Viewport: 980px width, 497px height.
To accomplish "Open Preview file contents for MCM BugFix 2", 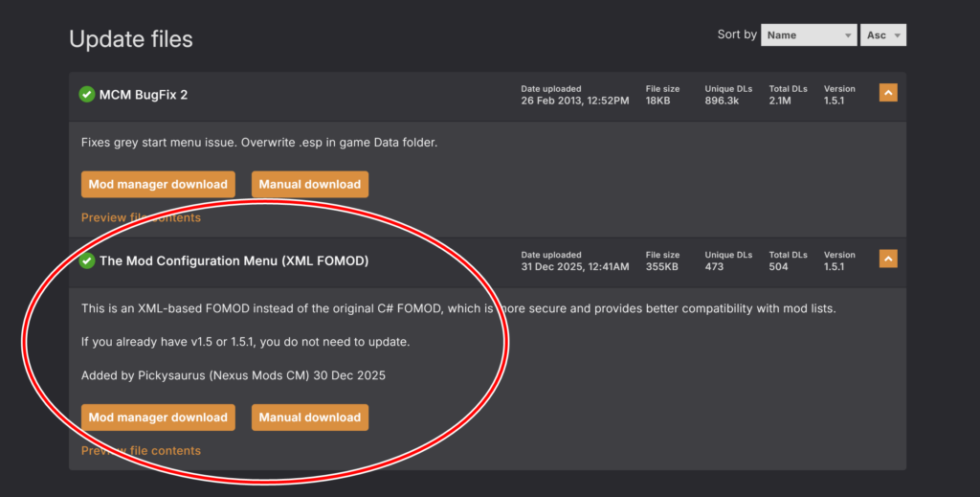I will point(141,217).
